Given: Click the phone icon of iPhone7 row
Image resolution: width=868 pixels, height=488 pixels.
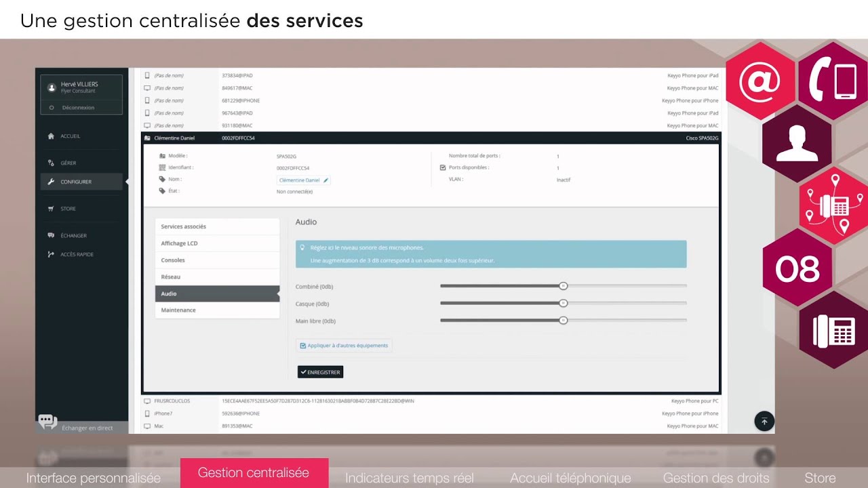Looking at the screenshot, I should click(x=147, y=413).
